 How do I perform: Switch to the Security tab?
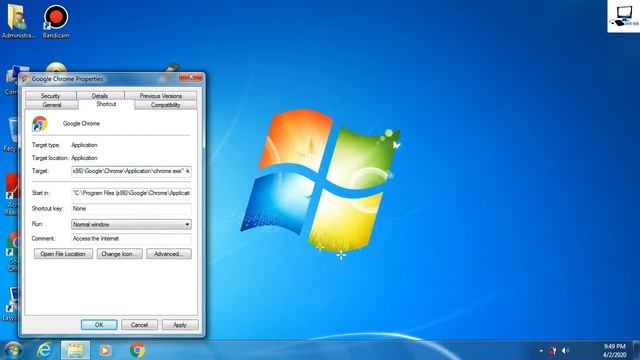pos(51,96)
